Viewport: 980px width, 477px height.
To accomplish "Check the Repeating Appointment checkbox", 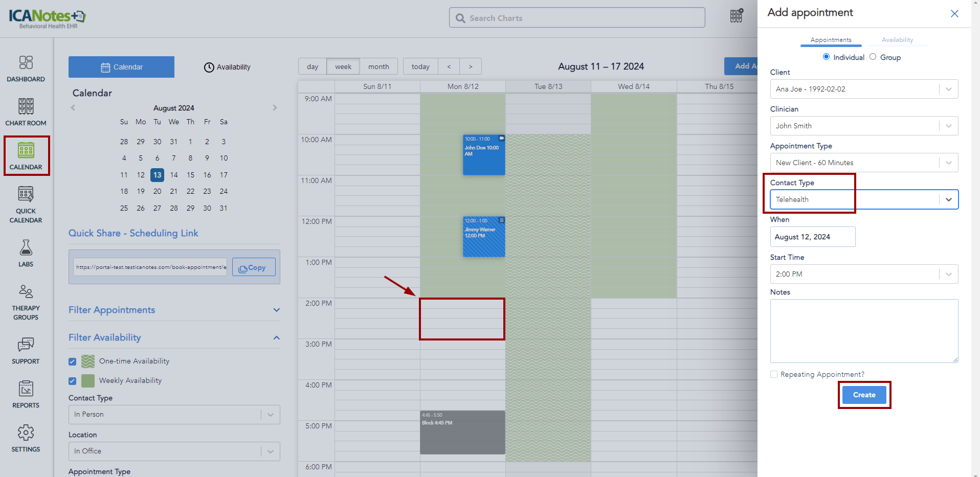I will pos(774,374).
